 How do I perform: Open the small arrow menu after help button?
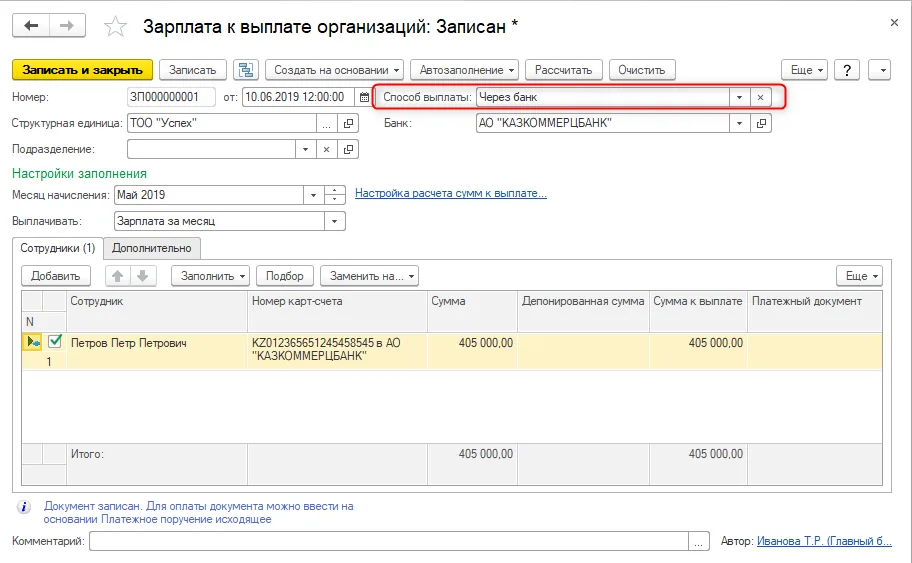click(879, 70)
